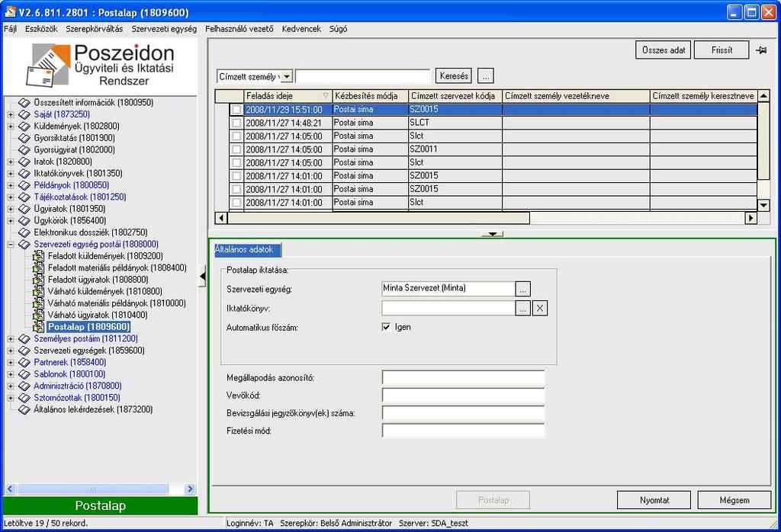The height and width of the screenshot is (532, 781).
Task: Open the Eszközök menu
Action: pos(41,29)
